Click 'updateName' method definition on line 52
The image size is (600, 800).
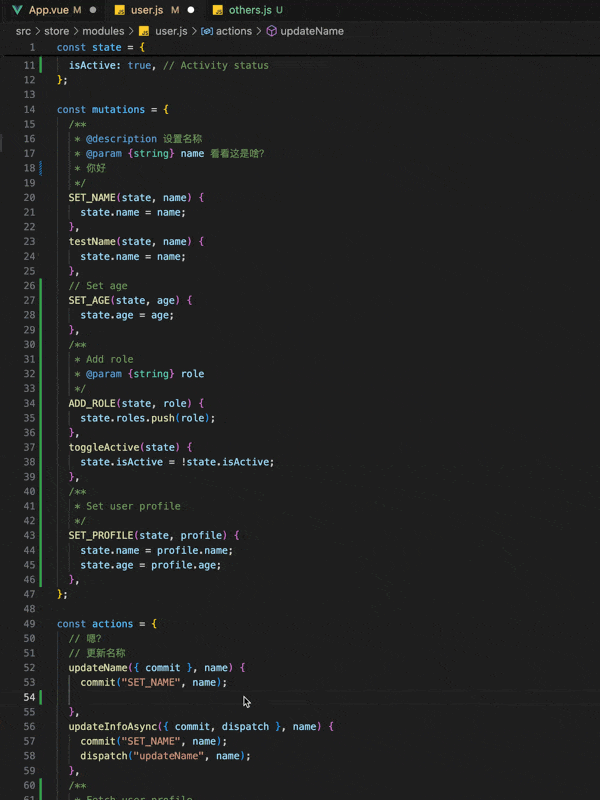[x=98, y=667]
